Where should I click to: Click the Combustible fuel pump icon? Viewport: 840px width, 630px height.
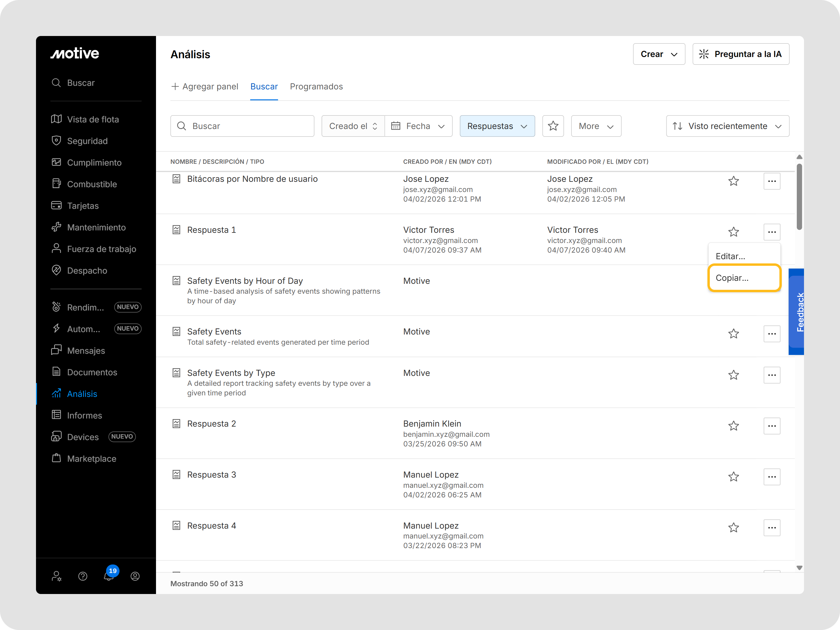[x=56, y=184]
